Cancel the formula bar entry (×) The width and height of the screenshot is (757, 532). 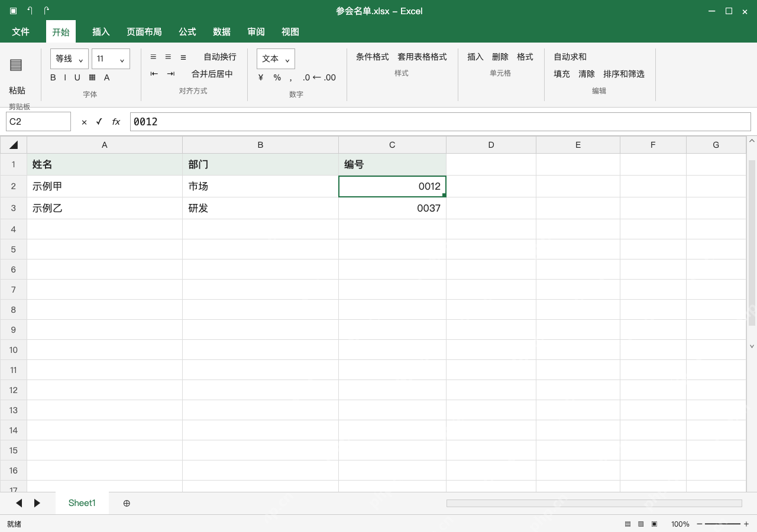pos(84,122)
